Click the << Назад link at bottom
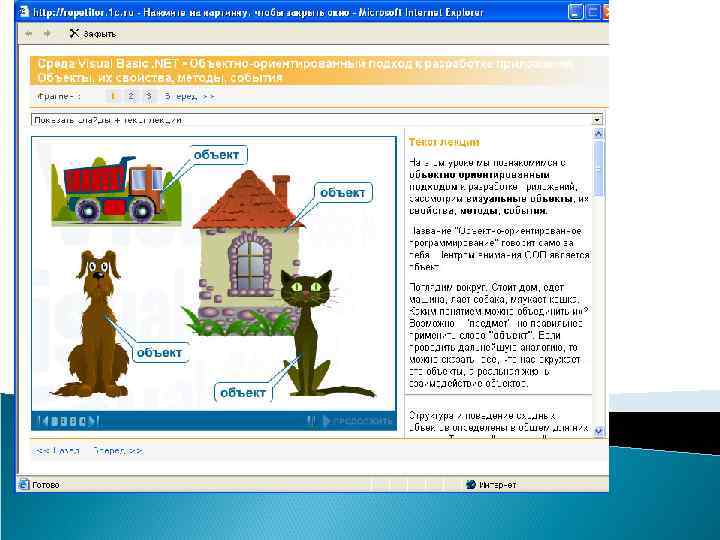 56,451
